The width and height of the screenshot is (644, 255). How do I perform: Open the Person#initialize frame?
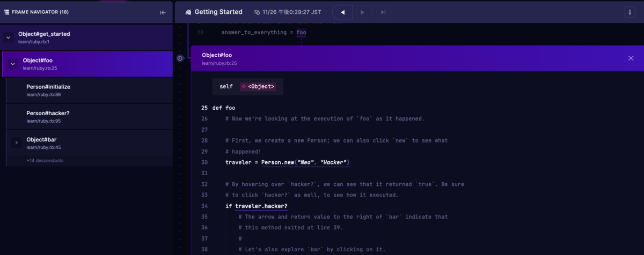click(89, 90)
